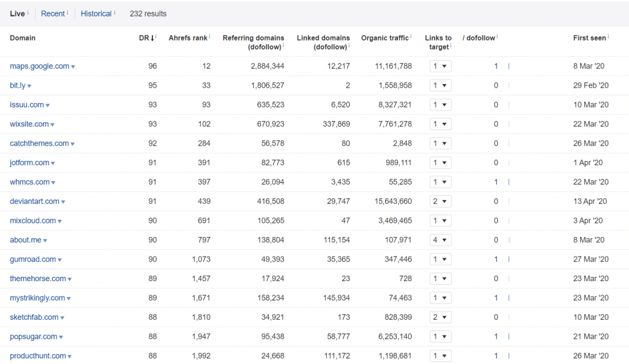Screen dimensions: 629x364
Task: Expand caret menu next to gumroad.com
Action: click(60, 260)
